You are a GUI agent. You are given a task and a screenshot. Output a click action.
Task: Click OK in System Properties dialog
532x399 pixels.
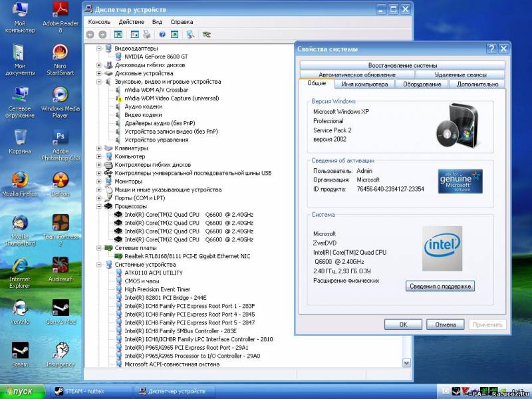(403, 325)
